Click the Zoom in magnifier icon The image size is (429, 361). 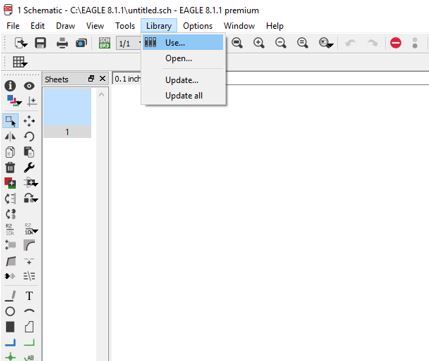pyautogui.click(x=259, y=43)
